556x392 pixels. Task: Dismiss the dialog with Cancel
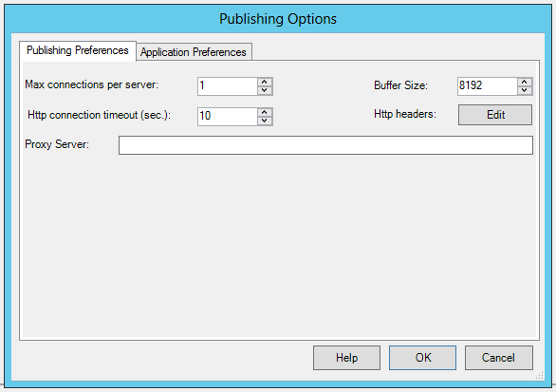tap(498, 358)
